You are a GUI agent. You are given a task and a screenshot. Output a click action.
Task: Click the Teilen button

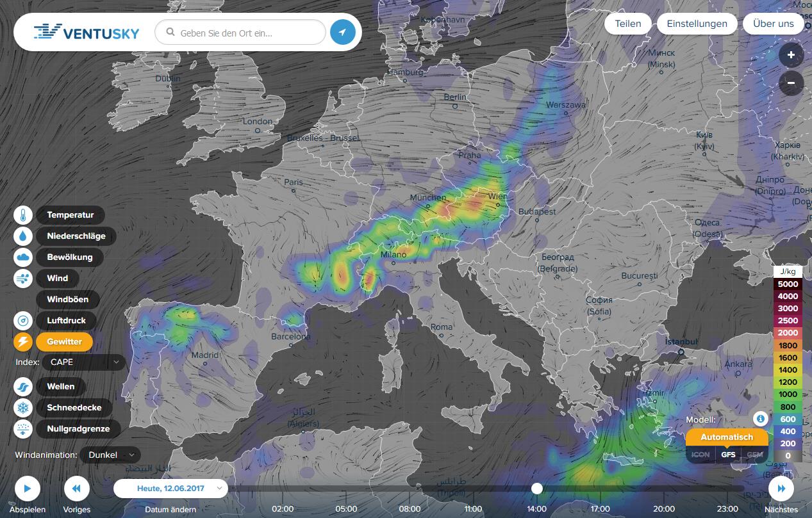click(x=628, y=24)
